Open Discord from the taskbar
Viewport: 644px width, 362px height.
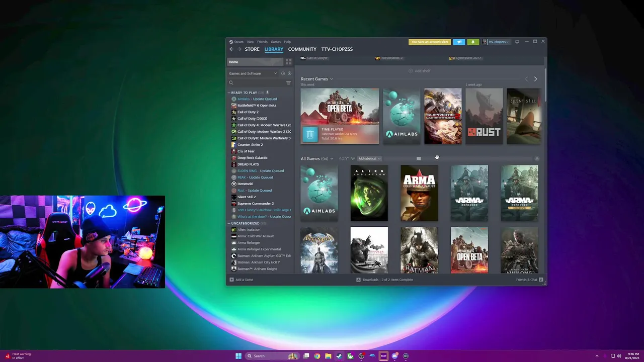(x=394, y=356)
